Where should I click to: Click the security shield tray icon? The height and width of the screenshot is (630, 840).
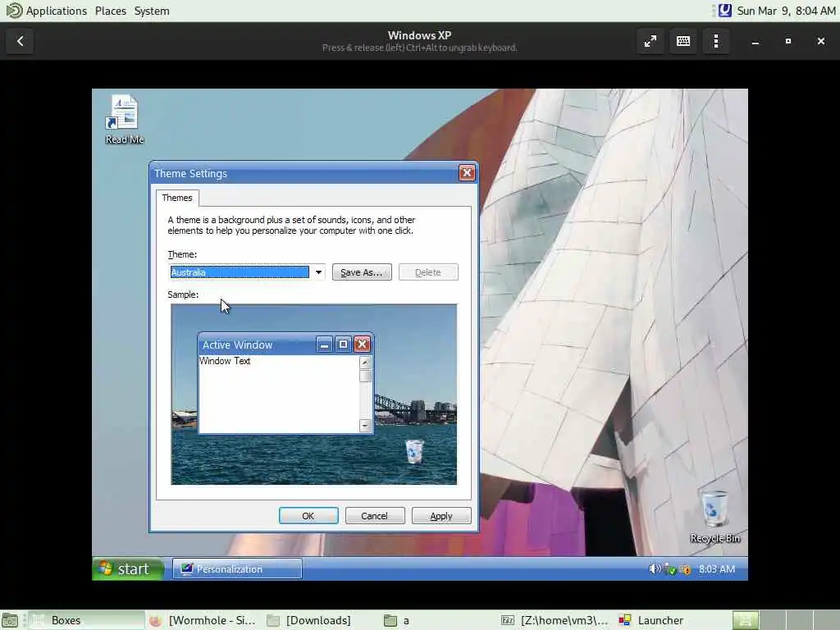point(685,569)
